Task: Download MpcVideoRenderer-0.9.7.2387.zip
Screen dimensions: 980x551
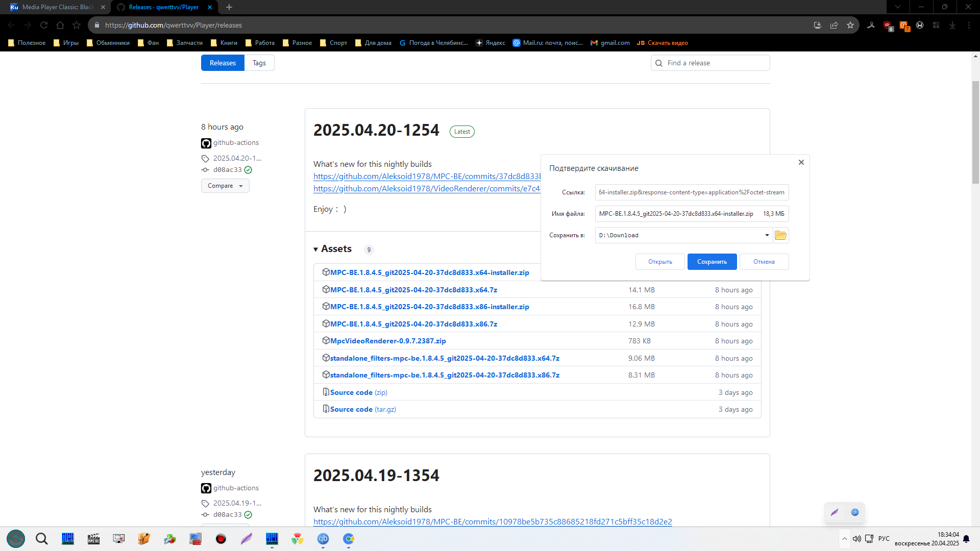Action: (x=388, y=341)
